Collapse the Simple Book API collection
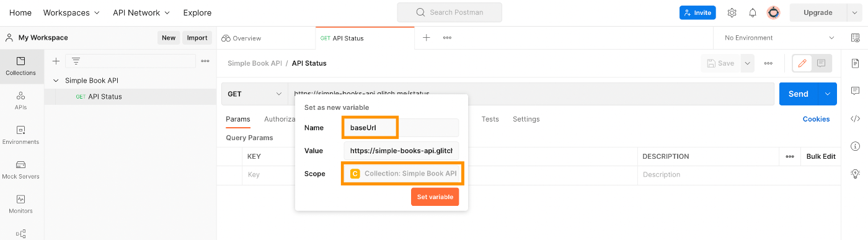 pos(56,81)
